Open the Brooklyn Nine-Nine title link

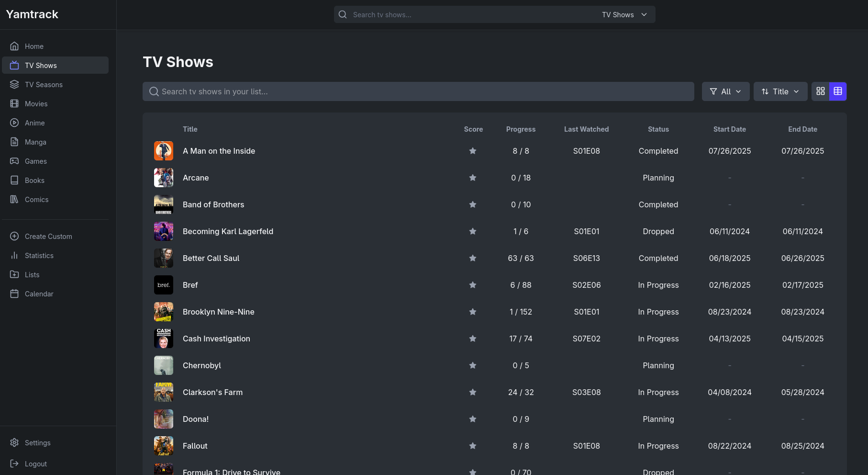(219, 312)
